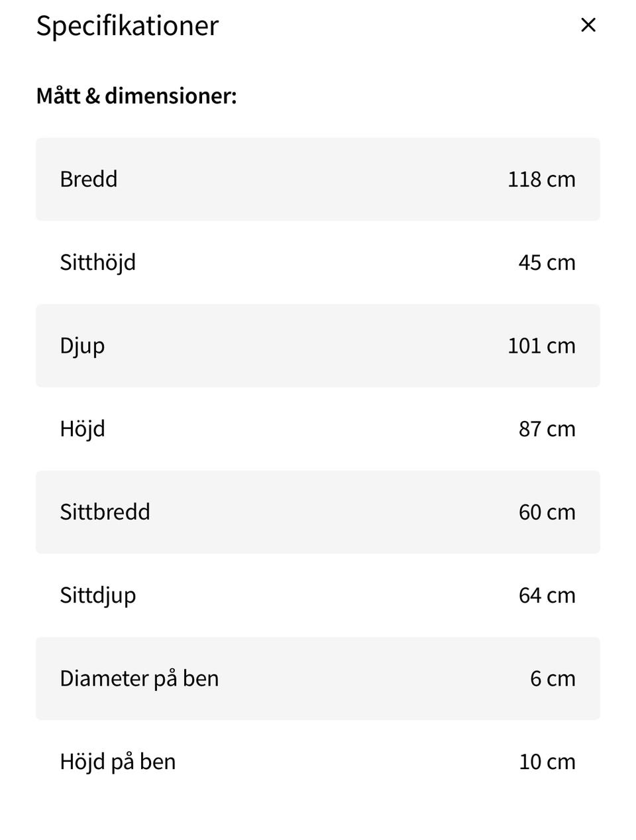Click the Mått & dimensioner heading
The height and width of the screenshot is (840, 636).
click(136, 96)
